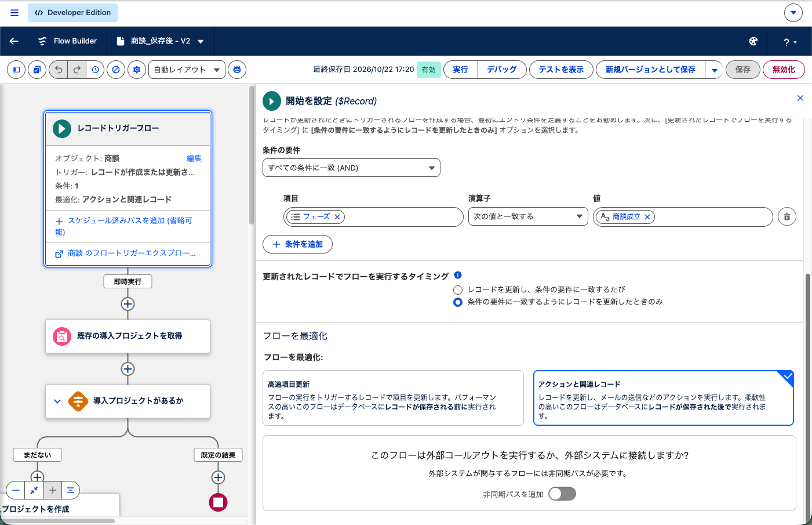
Task: Delete the フェーズ condition row
Action: [x=786, y=216]
